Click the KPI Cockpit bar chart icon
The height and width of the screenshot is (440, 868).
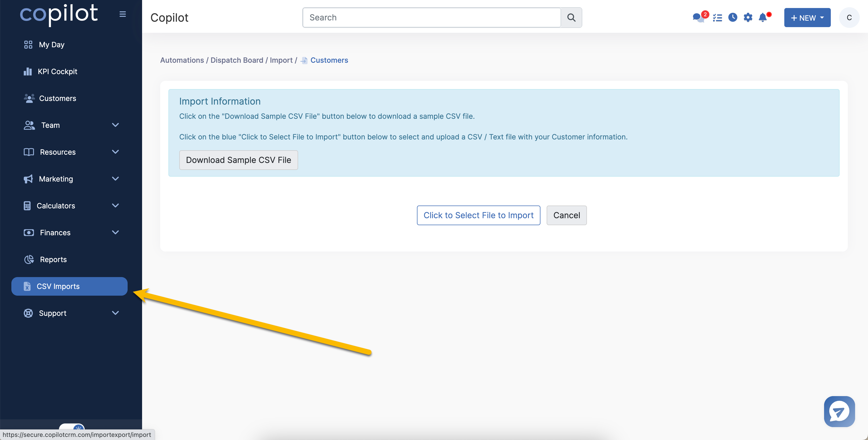(28, 72)
